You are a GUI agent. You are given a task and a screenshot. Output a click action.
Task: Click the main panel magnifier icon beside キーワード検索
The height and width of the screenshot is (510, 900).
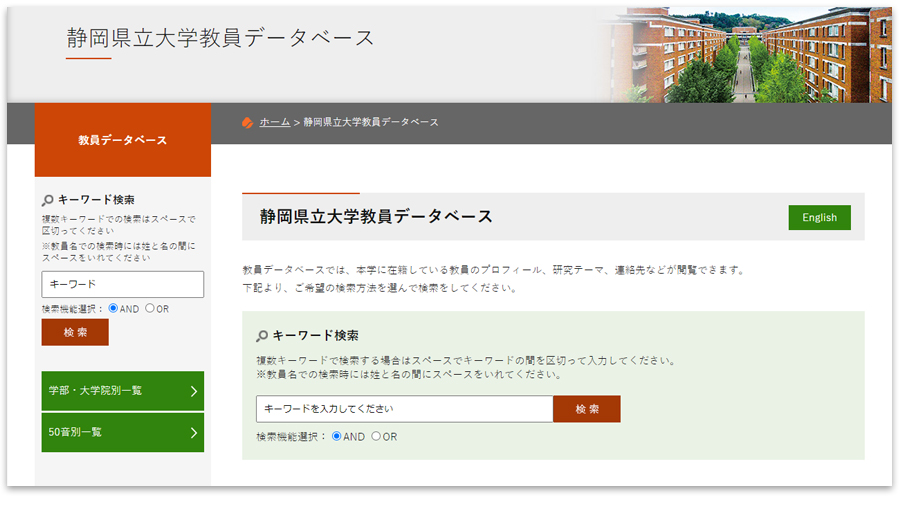(262, 336)
